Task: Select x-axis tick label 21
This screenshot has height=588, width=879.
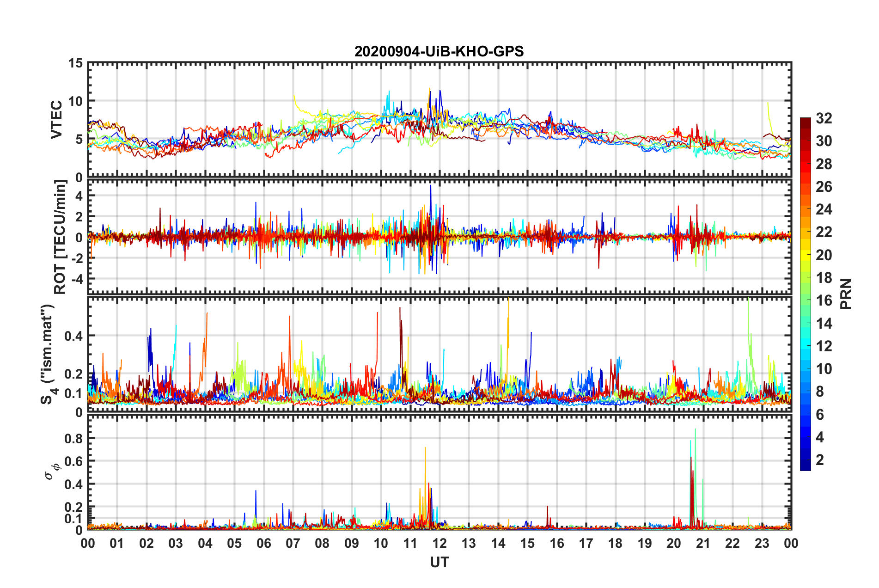Action: (703, 543)
